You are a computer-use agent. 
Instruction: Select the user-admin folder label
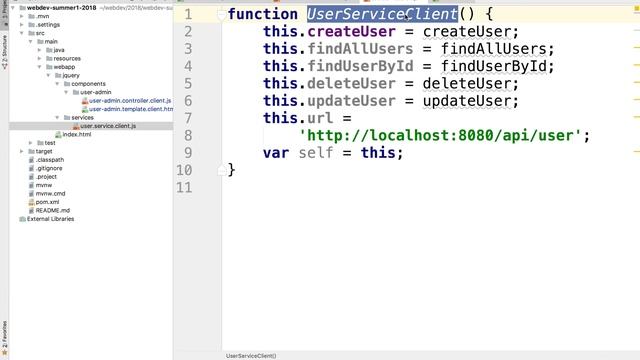96,92
